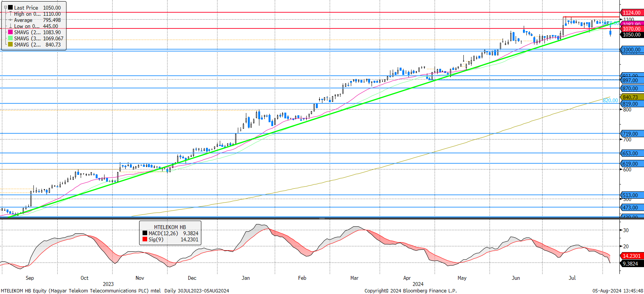The height and width of the screenshot is (294, 644).
Task: Click the May label on time axis
Action: point(462,278)
